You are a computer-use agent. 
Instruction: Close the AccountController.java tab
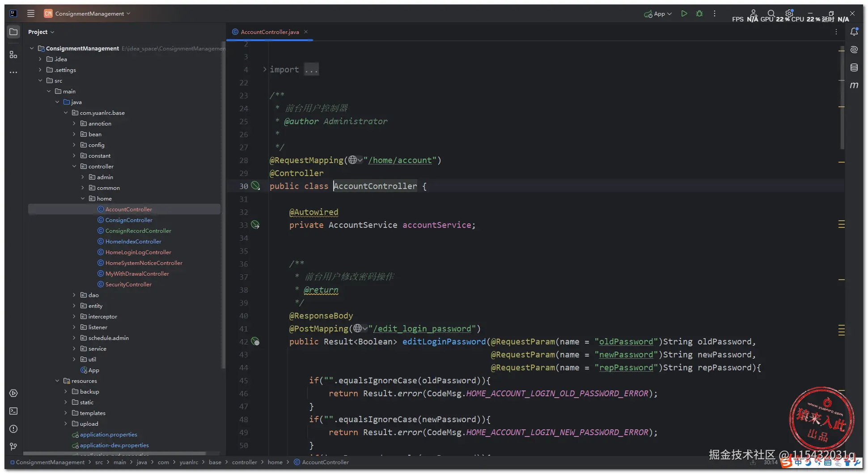pos(306,32)
